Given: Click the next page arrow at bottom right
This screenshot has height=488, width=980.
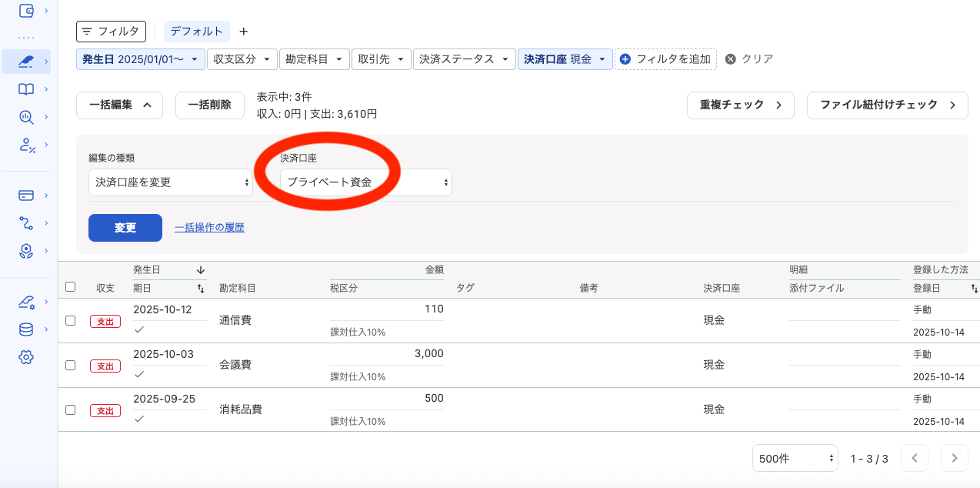Looking at the screenshot, I should point(955,458).
